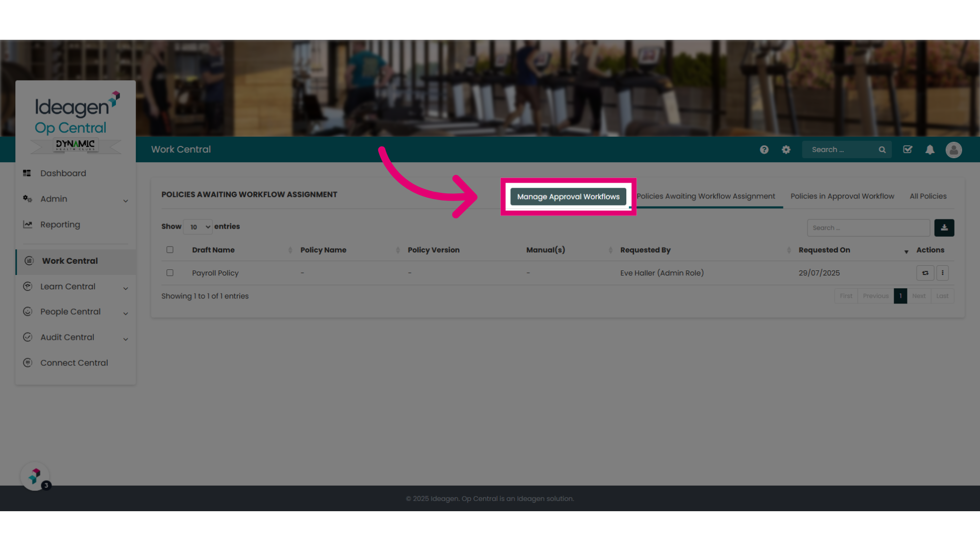Viewport: 980px width, 551px height.
Task: Tick the select-all checkbox in table header
Action: coord(170,250)
